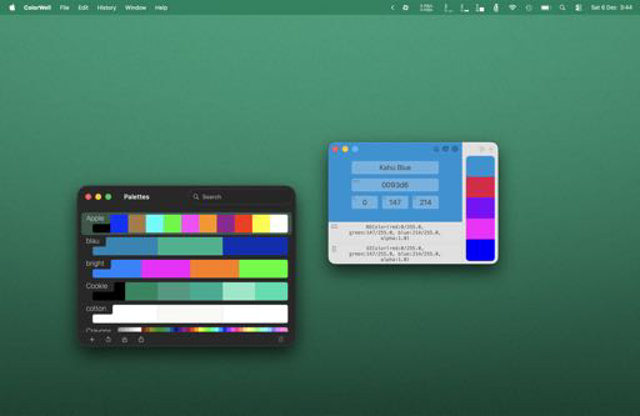Viewport: 640px width, 416px height.
Task: Open Control Center in menu bar
Action: click(578, 7)
